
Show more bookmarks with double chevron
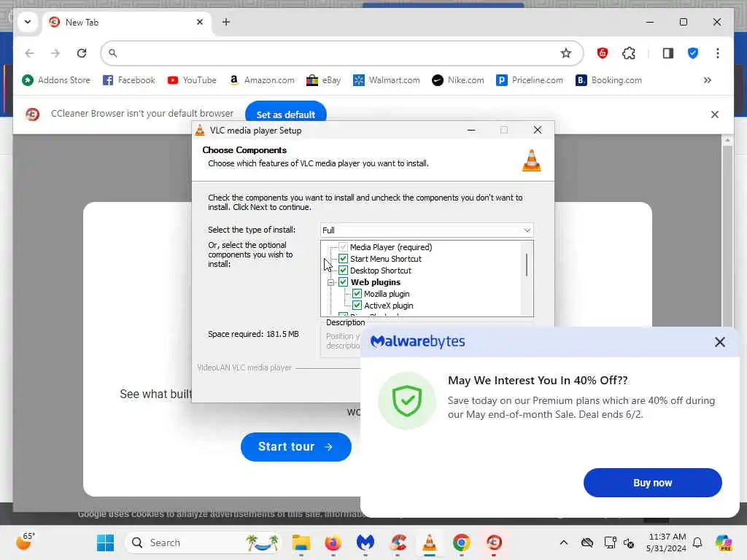[708, 80]
